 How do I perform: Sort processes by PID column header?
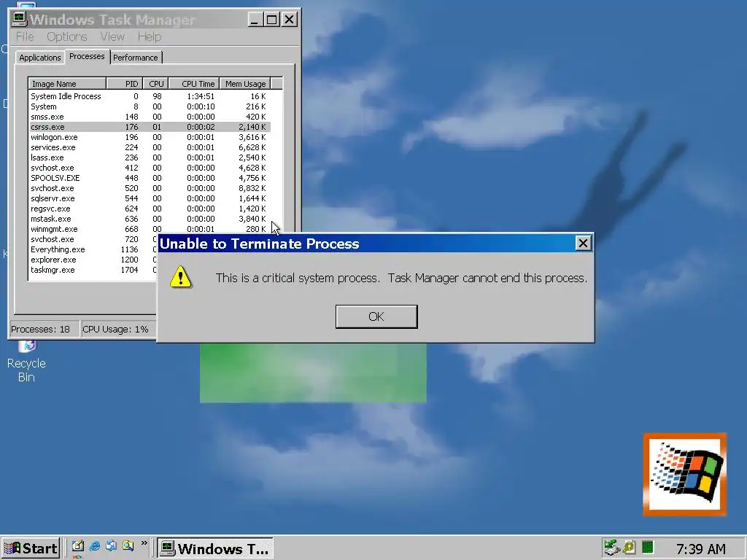[124, 84]
